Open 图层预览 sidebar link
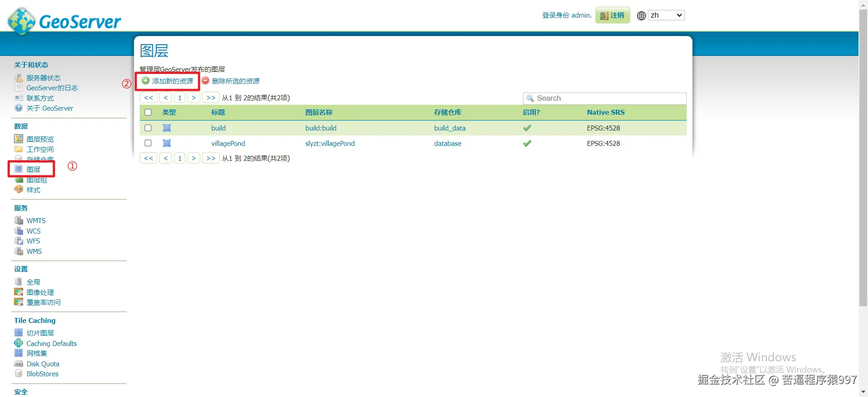Viewport: 868px width, 397px height. pos(40,139)
